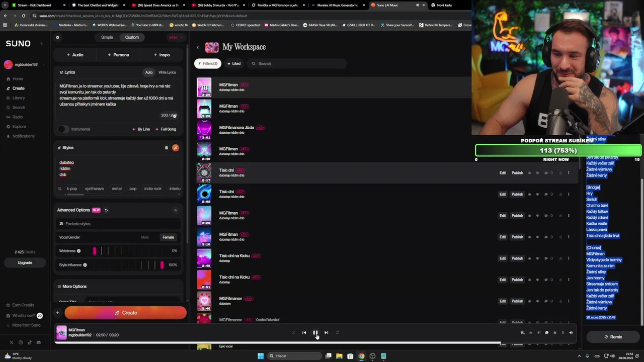Screen dimensions: 644x362
Task: Click the orange Create button
Action: pyautogui.click(x=125, y=313)
